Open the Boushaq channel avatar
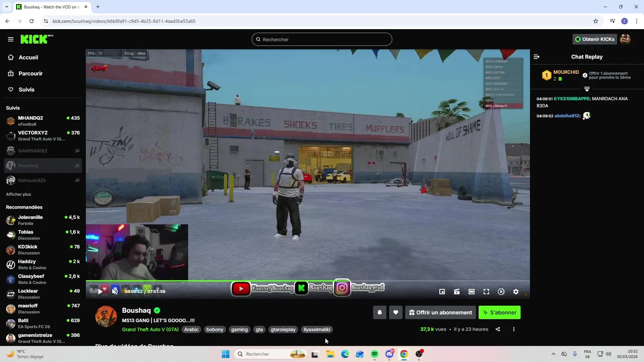 click(106, 316)
